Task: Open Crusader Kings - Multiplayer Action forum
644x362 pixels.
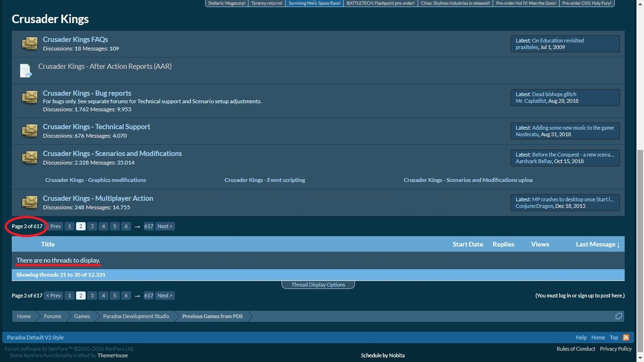Action: 98,198
